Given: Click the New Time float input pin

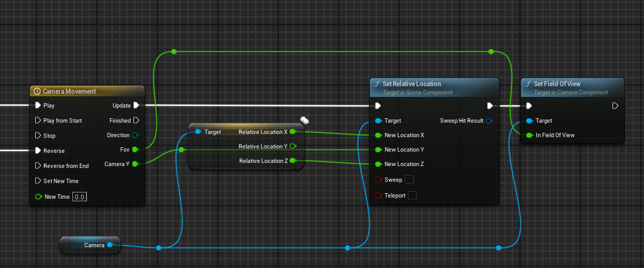Looking at the screenshot, I should coord(38,196).
